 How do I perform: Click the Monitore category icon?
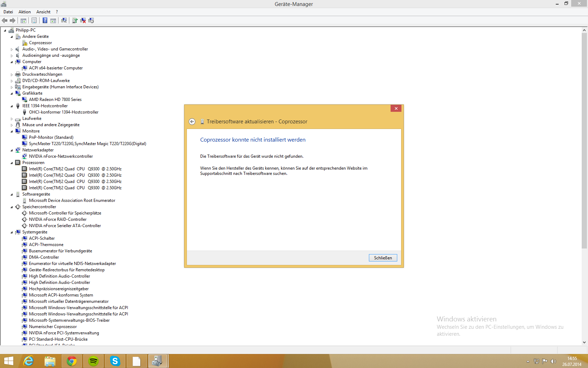[x=18, y=131]
